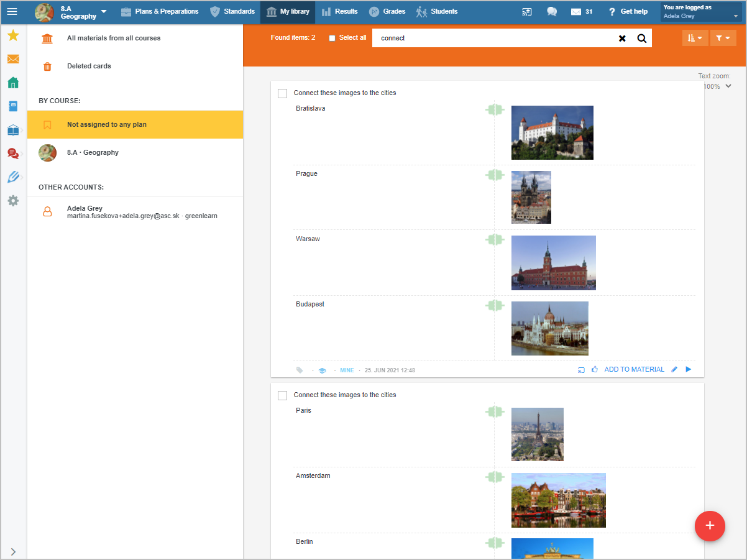Click the Get help link
Image resolution: width=747 pixels, height=560 pixels.
click(628, 12)
